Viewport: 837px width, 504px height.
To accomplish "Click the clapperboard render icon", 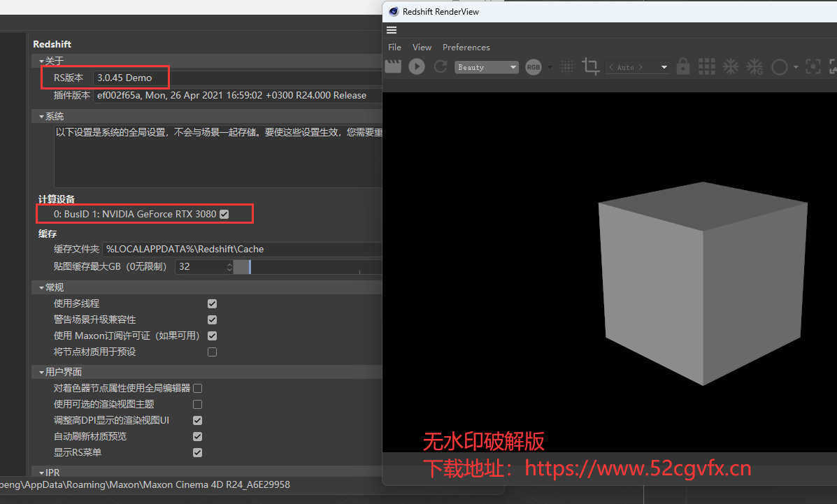I will click(393, 66).
